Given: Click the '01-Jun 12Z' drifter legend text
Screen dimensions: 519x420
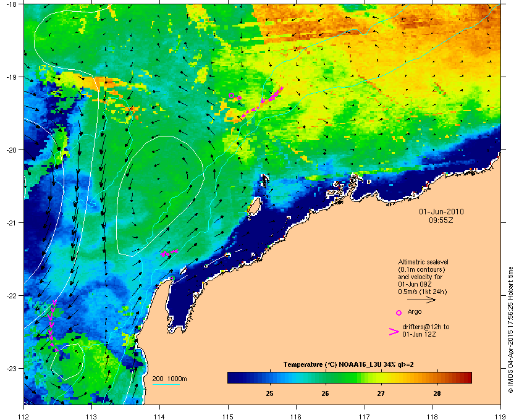Looking at the screenshot, I should pos(419,334).
